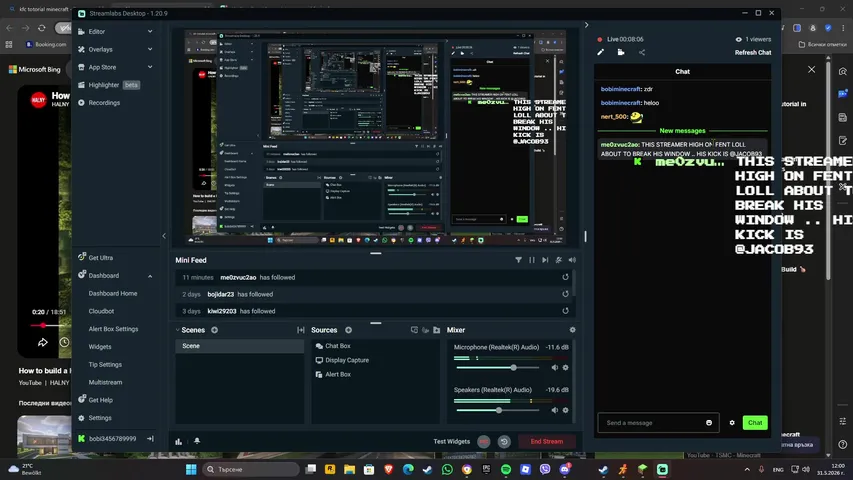853x480 pixels.
Task: Pause the Mini Feed alert queue
Action: [531, 260]
